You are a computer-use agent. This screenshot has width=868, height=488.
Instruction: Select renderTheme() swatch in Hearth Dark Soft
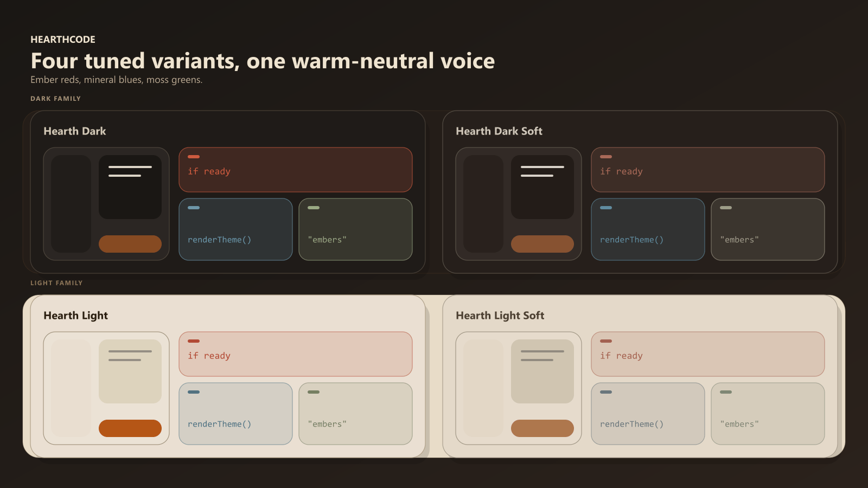(648, 229)
